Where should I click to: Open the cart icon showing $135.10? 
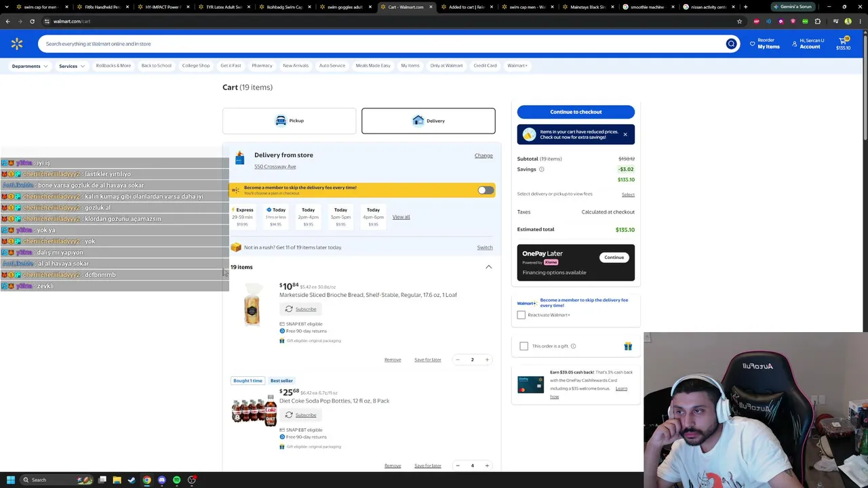(844, 44)
